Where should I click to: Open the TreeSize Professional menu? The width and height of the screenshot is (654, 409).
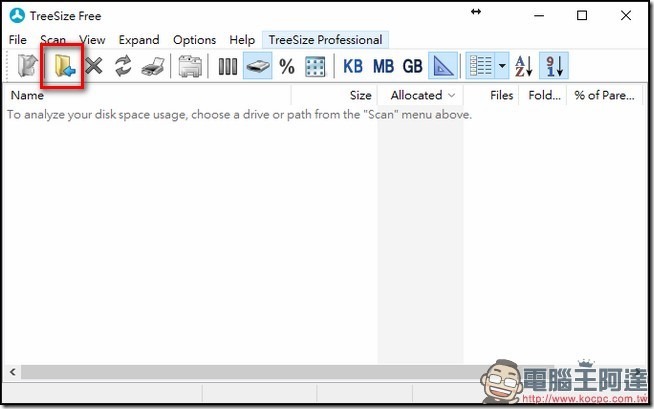(x=325, y=40)
